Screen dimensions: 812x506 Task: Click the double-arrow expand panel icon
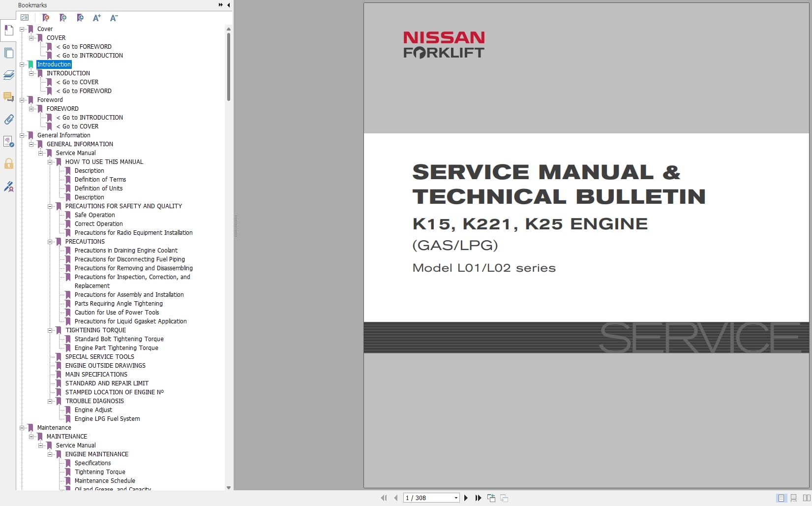point(221,5)
